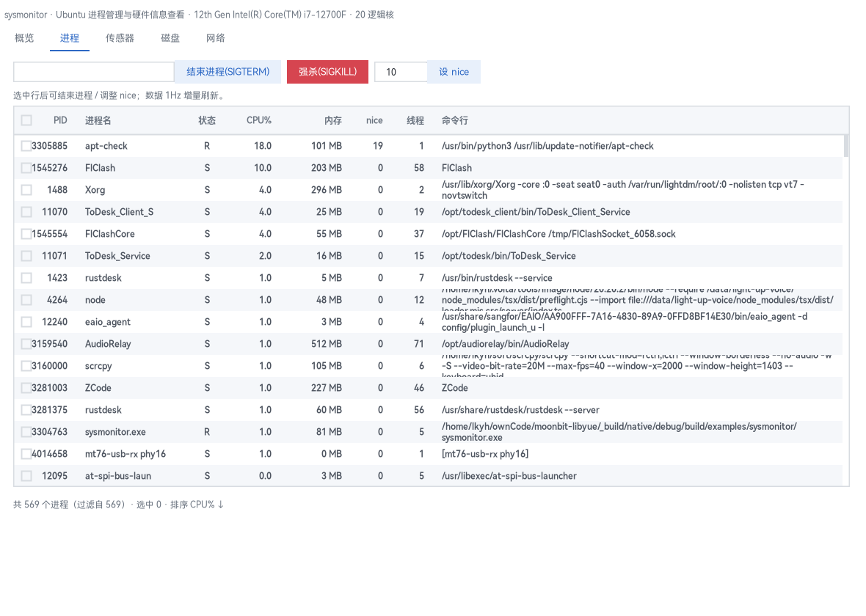Click the red 强杀(SIGKILL) button
The image size is (866, 616).
click(x=327, y=72)
